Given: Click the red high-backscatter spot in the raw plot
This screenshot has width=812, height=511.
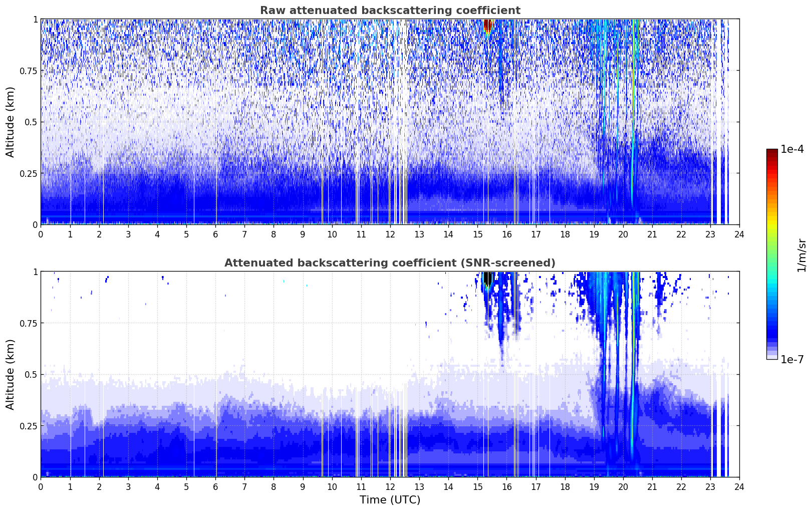Looking at the screenshot, I should 487,25.
